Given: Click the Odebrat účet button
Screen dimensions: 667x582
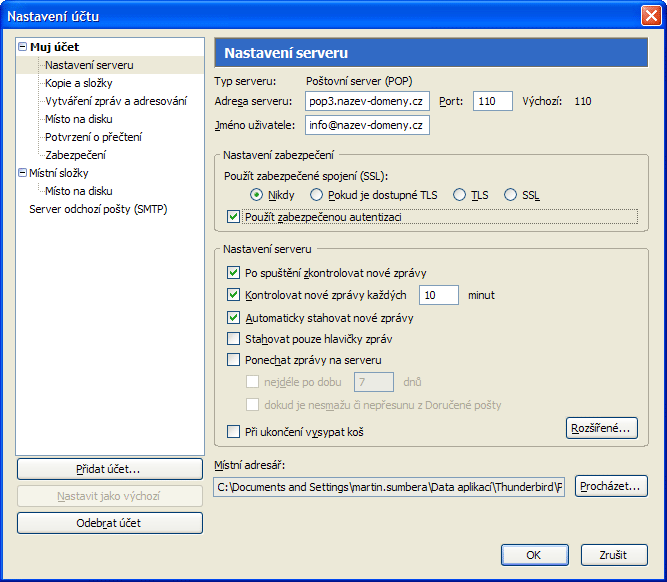Looking at the screenshot, I should point(109,522).
